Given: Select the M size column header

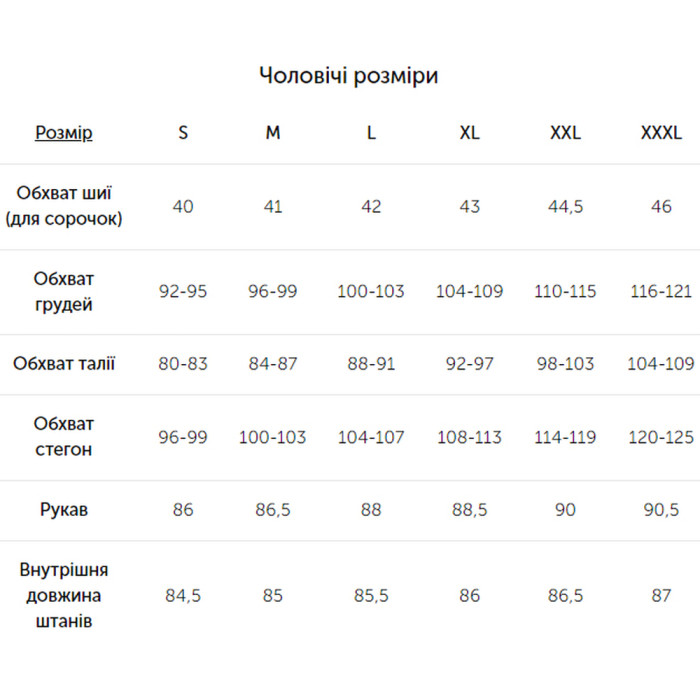Looking at the screenshot, I should (x=273, y=132).
